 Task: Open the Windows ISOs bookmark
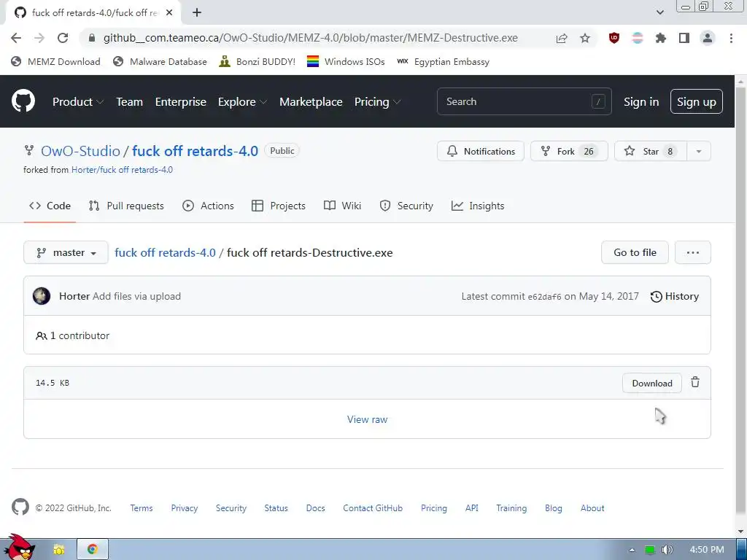click(346, 61)
